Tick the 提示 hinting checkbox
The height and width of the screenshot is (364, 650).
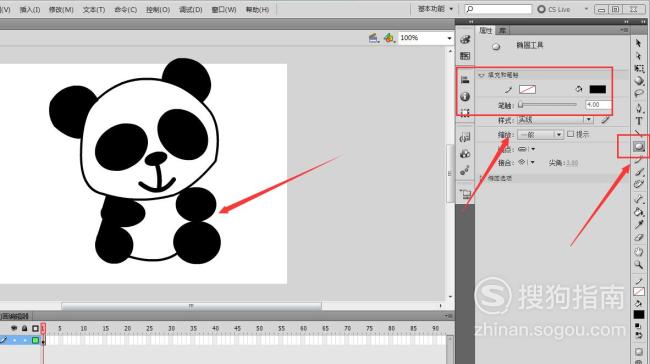pos(571,134)
